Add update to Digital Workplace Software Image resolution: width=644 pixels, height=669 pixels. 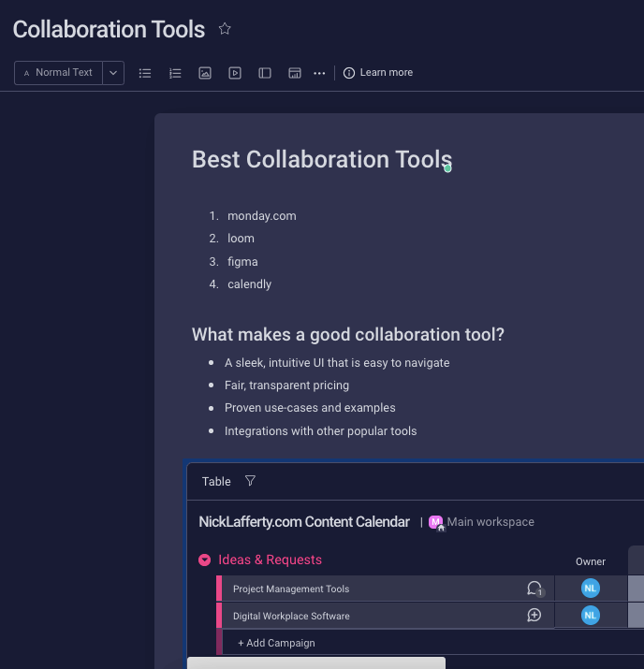(534, 616)
